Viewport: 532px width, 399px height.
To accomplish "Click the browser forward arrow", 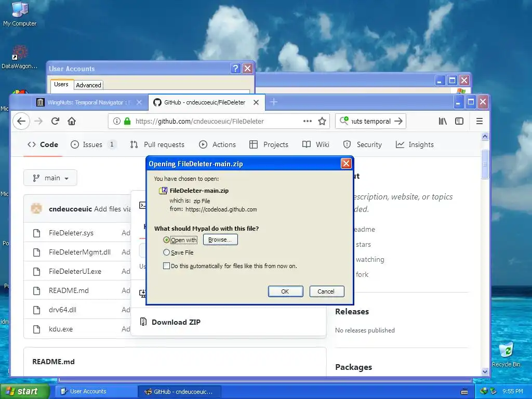I will pos(38,121).
